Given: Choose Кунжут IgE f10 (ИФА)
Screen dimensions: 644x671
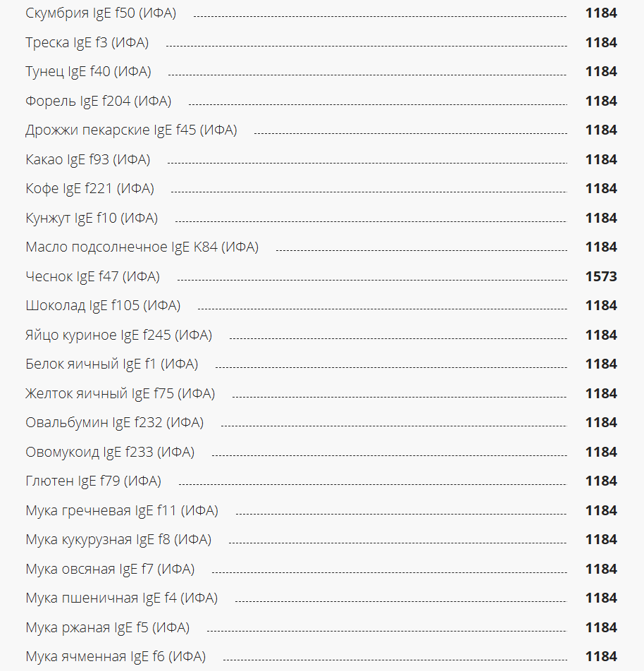Looking at the screenshot, I should tap(92, 218).
